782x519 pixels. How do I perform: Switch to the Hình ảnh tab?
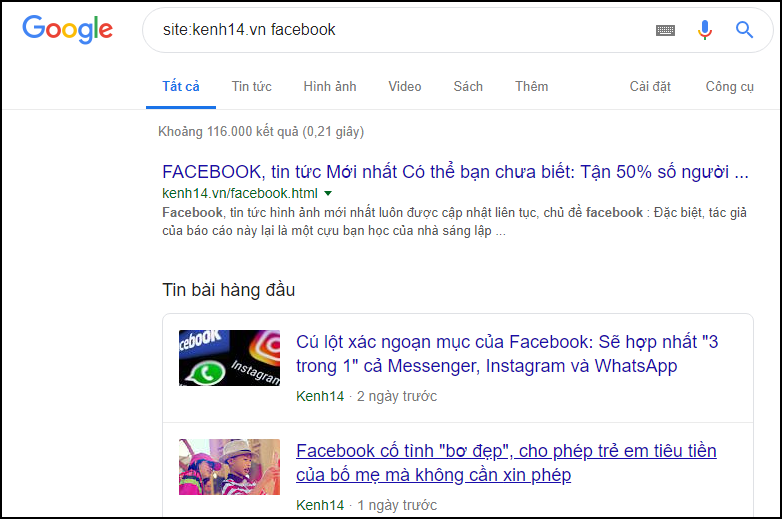pyautogui.click(x=330, y=86)
